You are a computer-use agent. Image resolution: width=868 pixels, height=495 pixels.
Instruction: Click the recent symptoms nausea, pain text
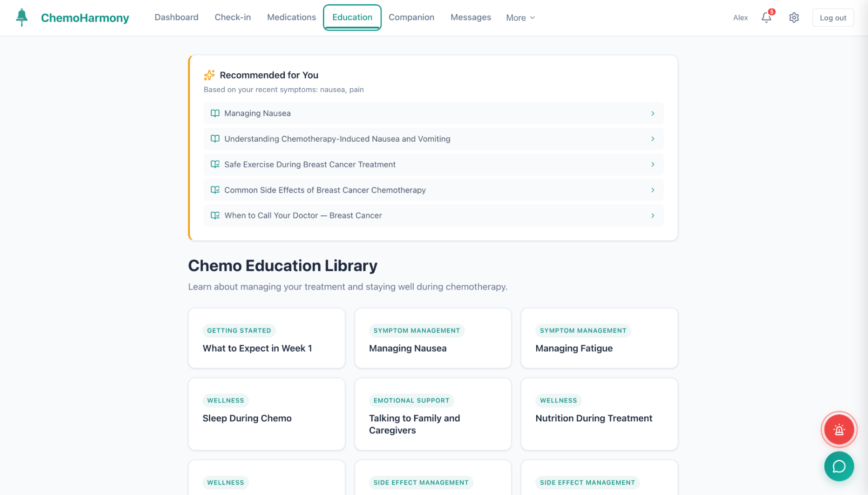pos(283,90)
